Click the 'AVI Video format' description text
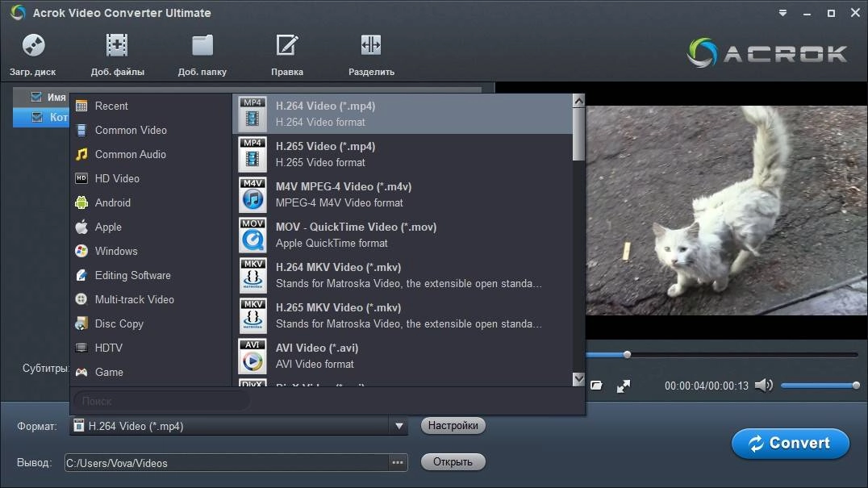 click(315, 364)
